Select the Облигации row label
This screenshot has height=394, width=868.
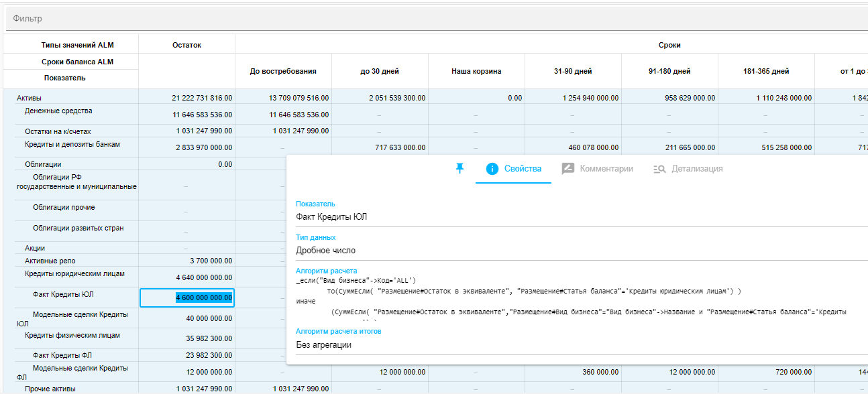[x=43, y=164]
